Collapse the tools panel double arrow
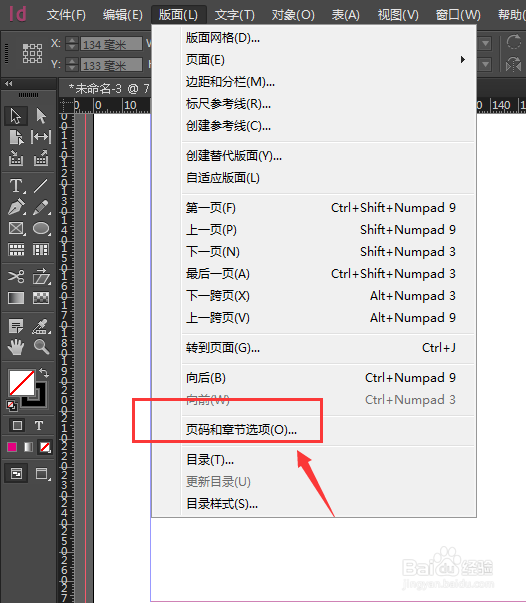This screenshot has width=526, height=603. (8, 83)
